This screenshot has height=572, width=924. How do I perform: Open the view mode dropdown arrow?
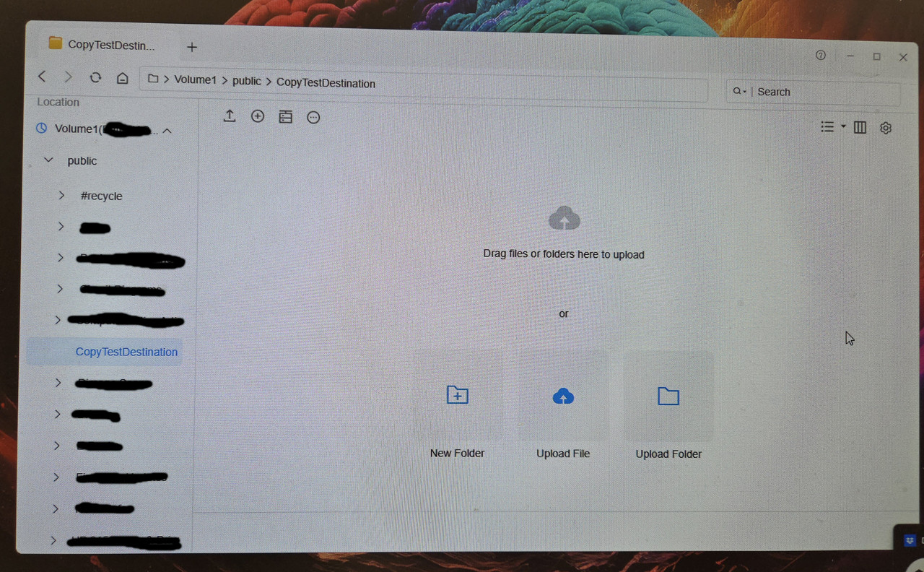[843, 127]
